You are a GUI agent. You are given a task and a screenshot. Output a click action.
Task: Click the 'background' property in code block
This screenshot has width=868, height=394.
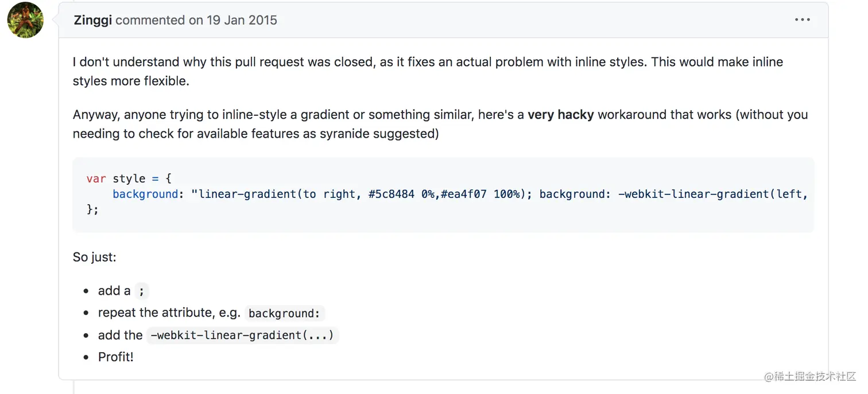coord(145,194)
